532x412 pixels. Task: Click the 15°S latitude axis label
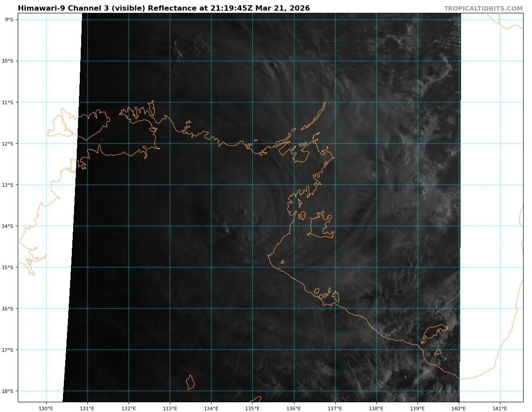pyautogui.click(x=9, y=267)
